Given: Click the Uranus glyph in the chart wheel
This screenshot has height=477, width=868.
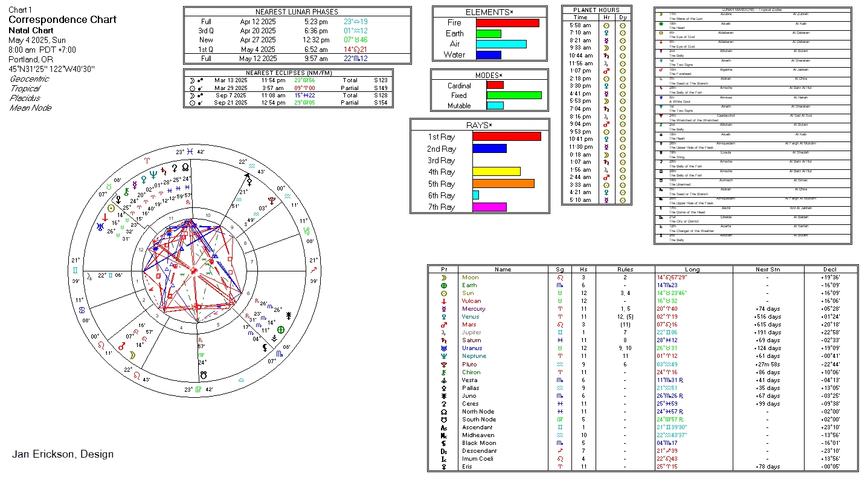Looking at the screenshot, I should tap(99, 227).
